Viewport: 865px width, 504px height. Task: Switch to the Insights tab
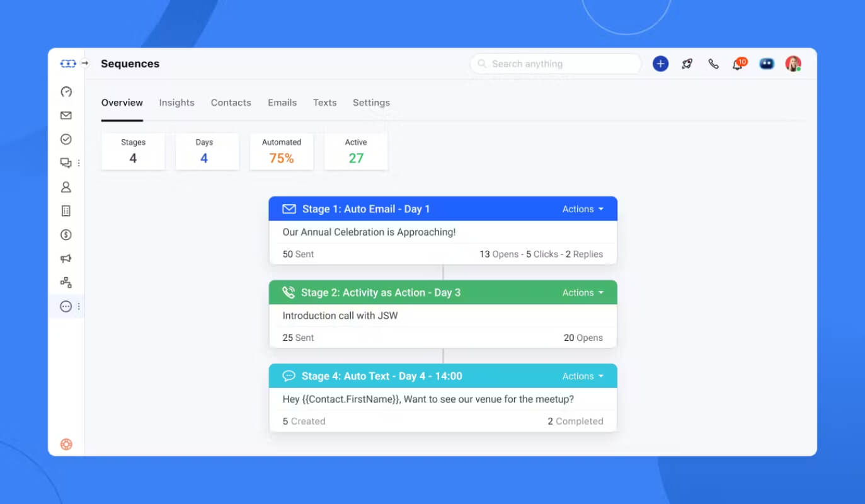click(x=176, y=103)
